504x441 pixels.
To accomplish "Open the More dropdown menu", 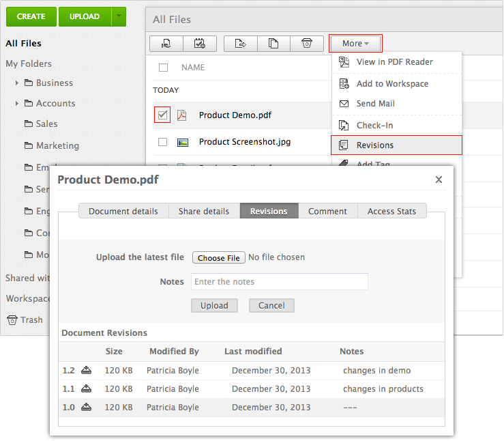I will coord(355,44).
